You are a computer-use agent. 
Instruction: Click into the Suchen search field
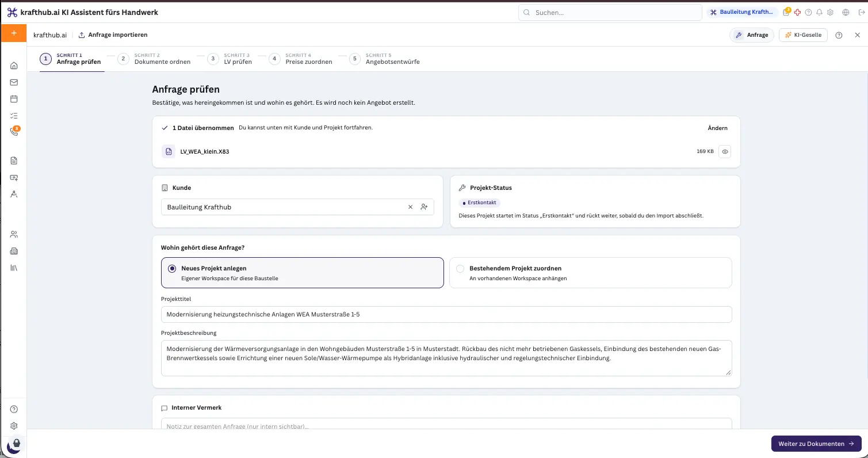pos(610,12)
